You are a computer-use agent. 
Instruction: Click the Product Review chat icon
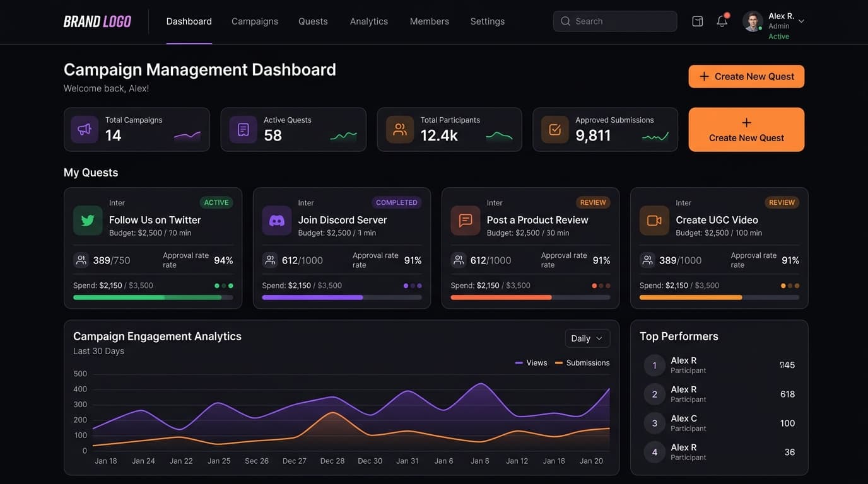tap(466, 221)
